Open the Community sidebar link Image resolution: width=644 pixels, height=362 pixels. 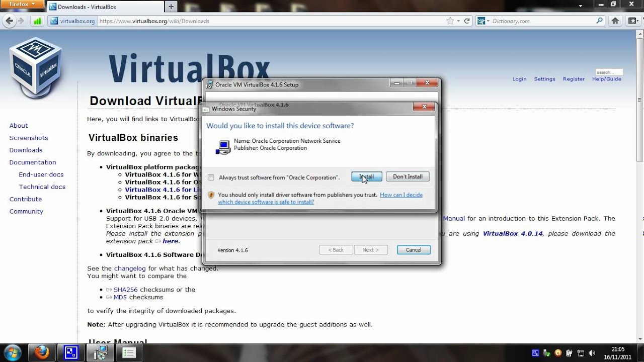[26, 211]
